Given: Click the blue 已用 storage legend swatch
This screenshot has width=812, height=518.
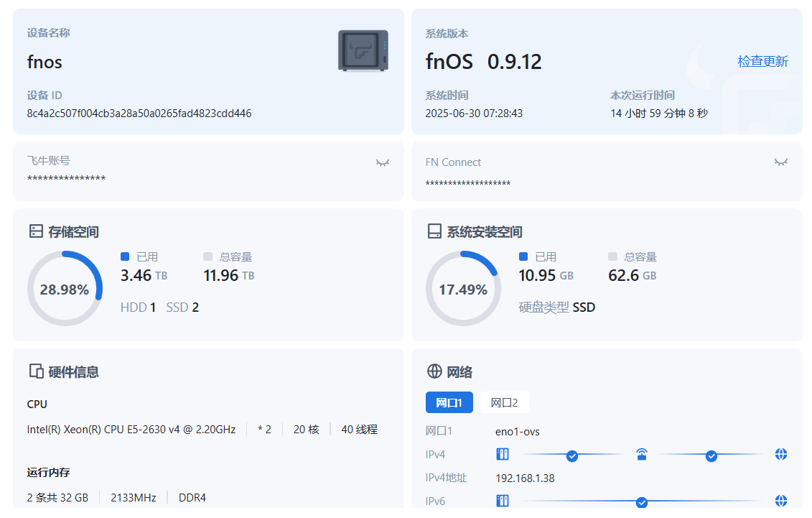Looking at the screenshot, I should coord(125,256).
